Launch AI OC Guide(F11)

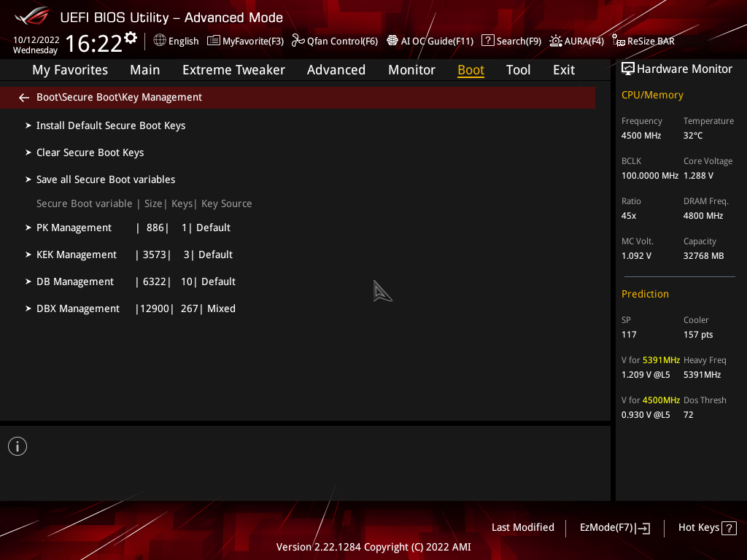tap(430, 41)
